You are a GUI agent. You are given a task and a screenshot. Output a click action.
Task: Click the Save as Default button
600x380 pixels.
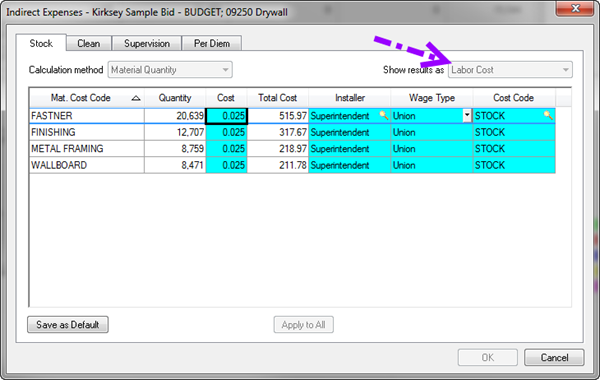pos(68,325)
